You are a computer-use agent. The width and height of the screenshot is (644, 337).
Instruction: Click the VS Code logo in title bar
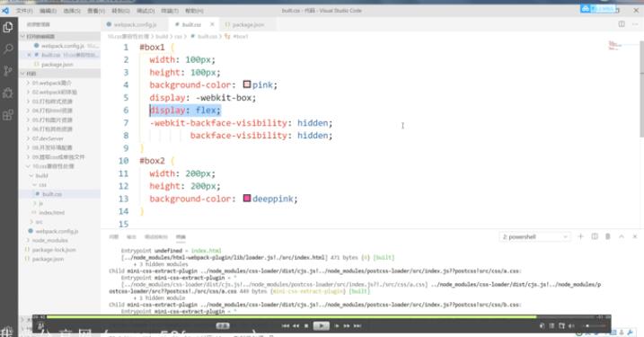5,10
